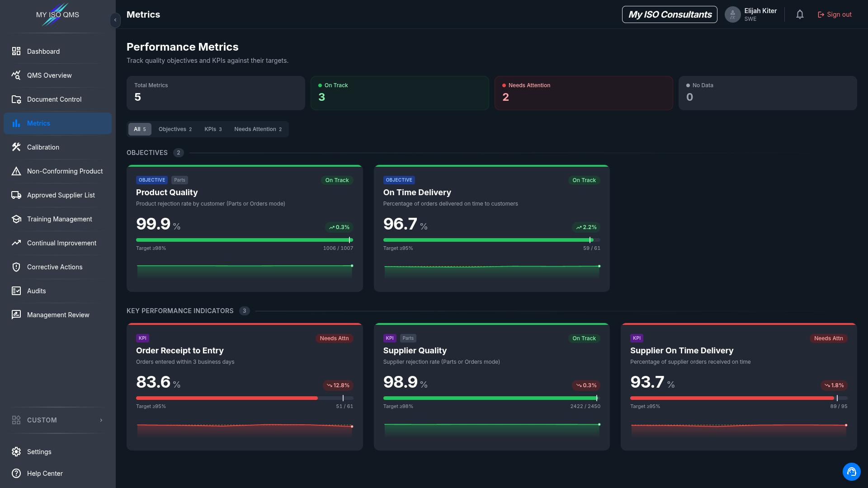The image size is (868, 488).
Task: Click Needs Attn badge on Order Receipt
Action: (334, 338)
